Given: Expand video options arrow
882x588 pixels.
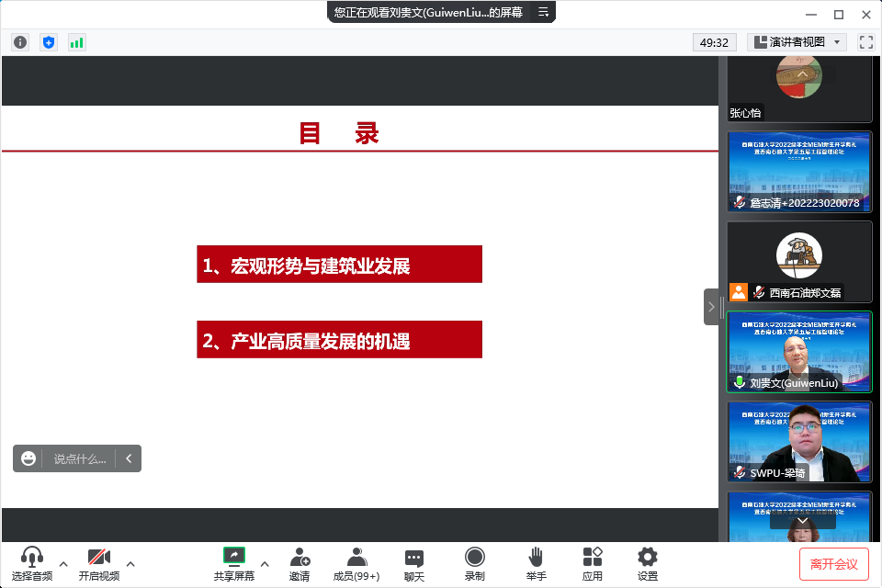Looking at the screenshot, I should (x=130, y=564).
